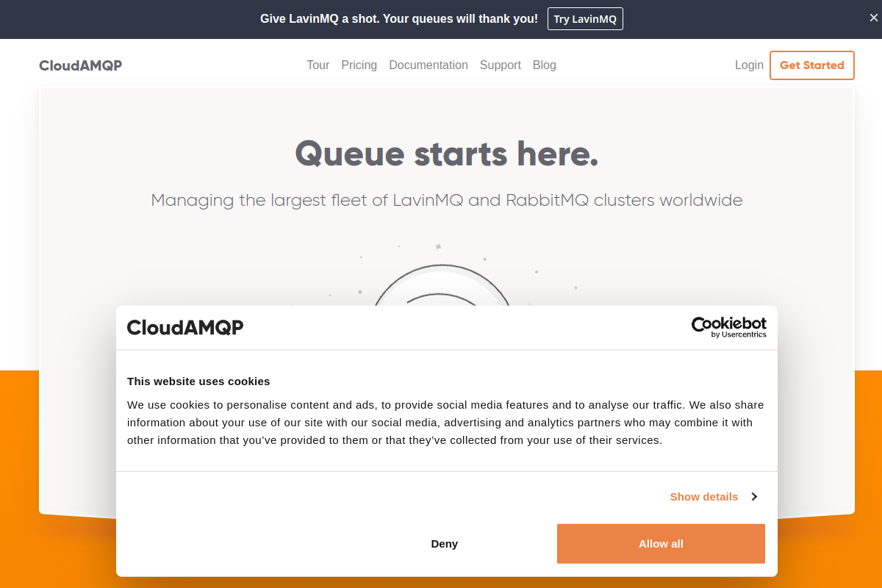Open the Cookiebot by Usercentrics logo link

(x=729, y=327)
